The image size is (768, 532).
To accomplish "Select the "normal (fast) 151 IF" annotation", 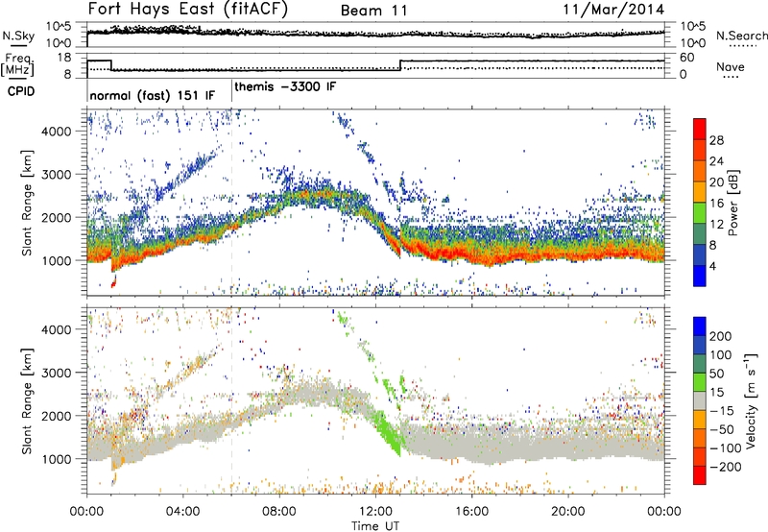I will coord(152,95).
